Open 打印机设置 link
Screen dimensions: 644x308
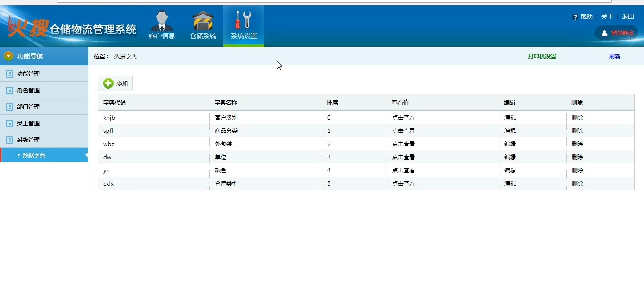pos(542,57)
